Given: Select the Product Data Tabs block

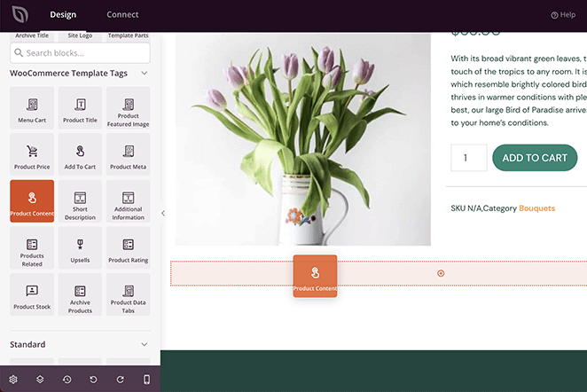Looking at the screenshot, I should [x=129, y=294].
